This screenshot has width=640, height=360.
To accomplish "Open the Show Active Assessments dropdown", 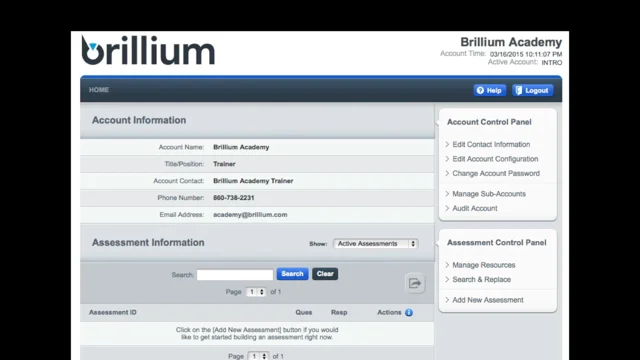I will coord(376,244).
